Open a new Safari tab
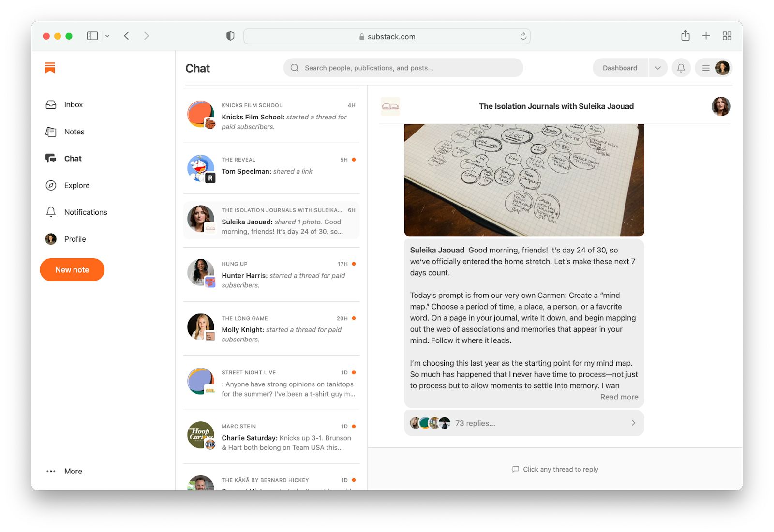This screenshot has width=774, height=532. pyautogui.click(x=706, y=36)
